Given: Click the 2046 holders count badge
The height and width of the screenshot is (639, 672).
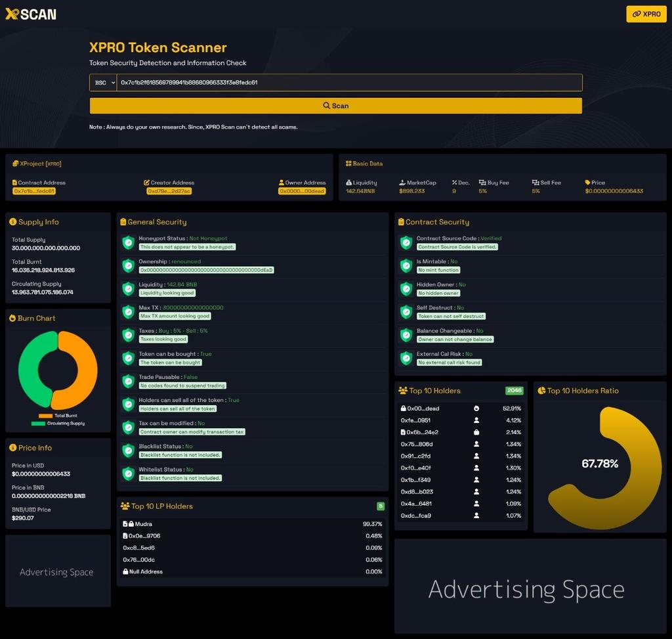Looking at the screenshot, I should [514, 390].
